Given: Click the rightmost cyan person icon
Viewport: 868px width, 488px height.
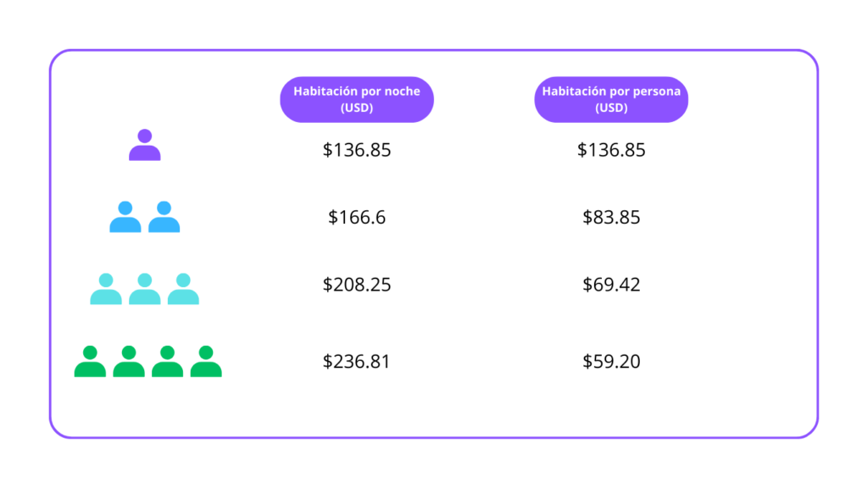Looking at the screenshot, I should point(183,290).
